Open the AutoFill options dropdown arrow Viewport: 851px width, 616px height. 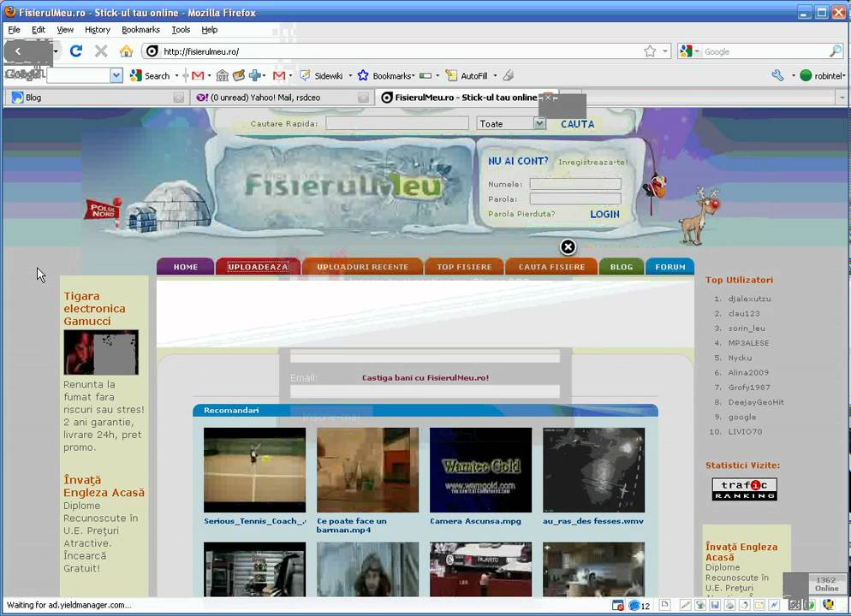click(495, 76)
